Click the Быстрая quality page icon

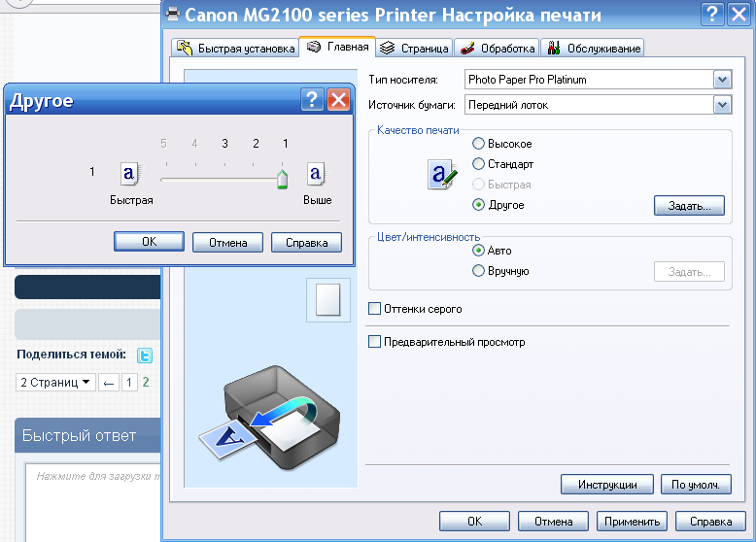click(x=129, y=174)
